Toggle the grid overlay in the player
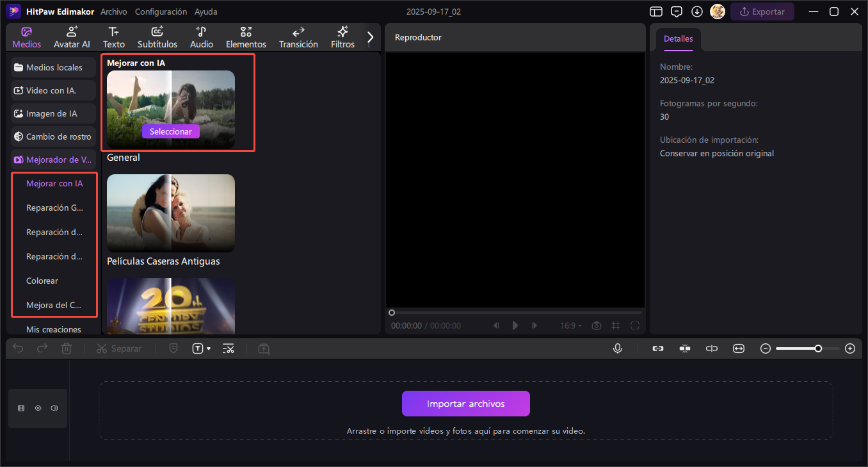This screenshot has height=467, width=868. 616,325
